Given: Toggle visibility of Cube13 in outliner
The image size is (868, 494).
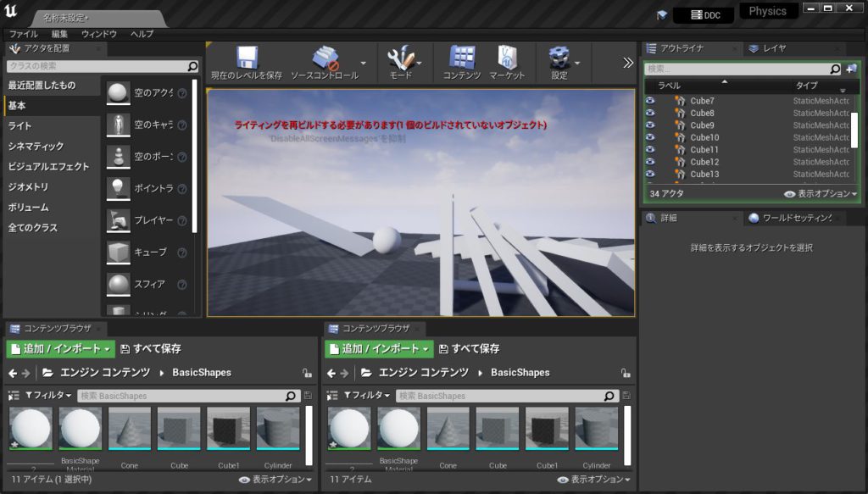Looking at the screenshot, I should tap(650, 174).
